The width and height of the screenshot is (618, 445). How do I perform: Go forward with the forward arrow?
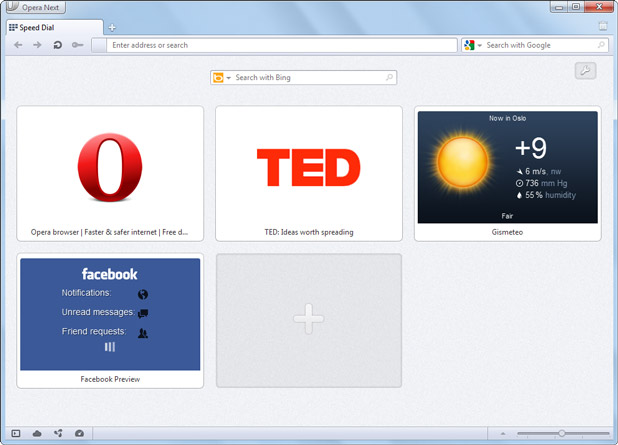[x=37, y=45]
